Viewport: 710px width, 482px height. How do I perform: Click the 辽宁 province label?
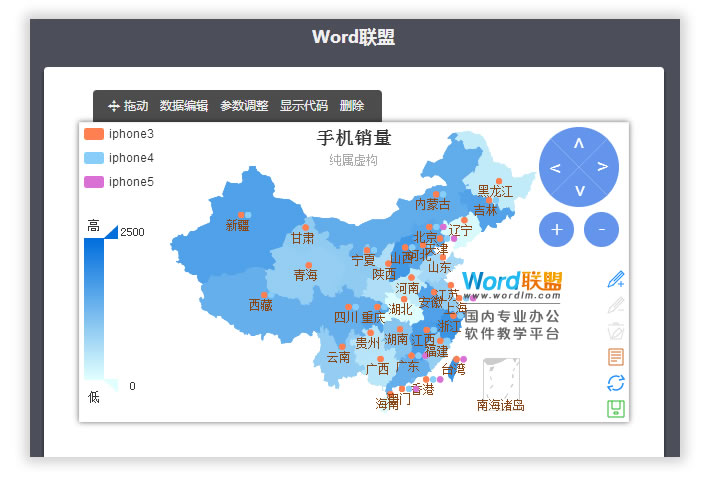click(x=461, y=230)
